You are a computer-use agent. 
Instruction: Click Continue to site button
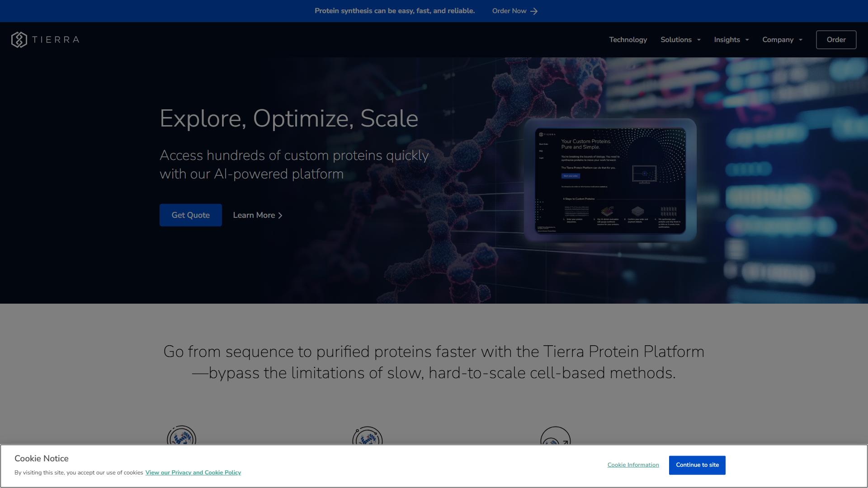click(x=697, y=465)
